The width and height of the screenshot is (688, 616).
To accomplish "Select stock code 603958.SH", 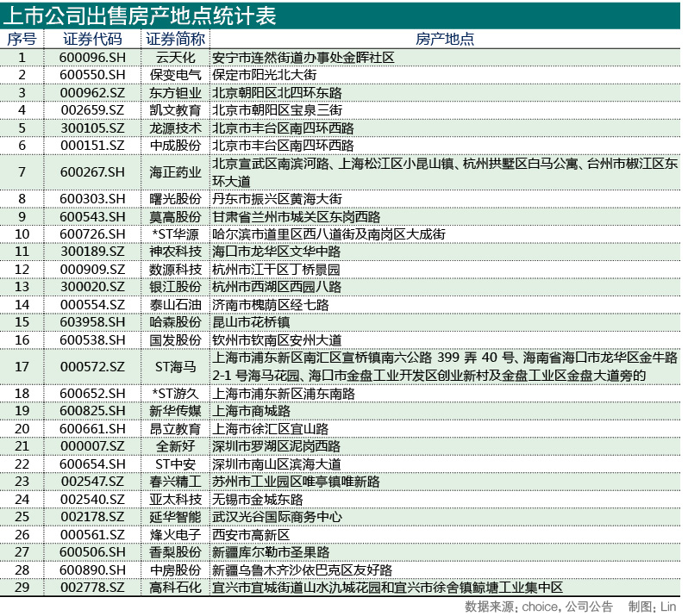I will (92, 322).
